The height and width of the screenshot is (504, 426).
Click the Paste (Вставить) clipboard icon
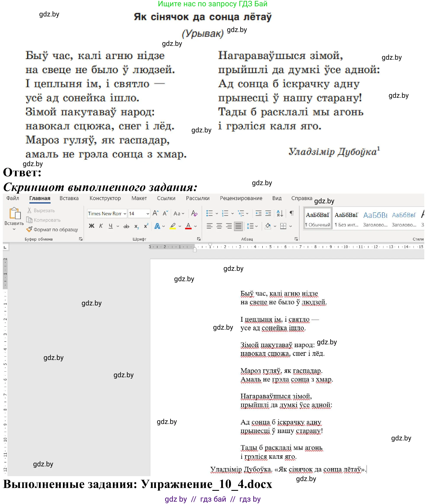pyautogui.click(x=14, y=213)
